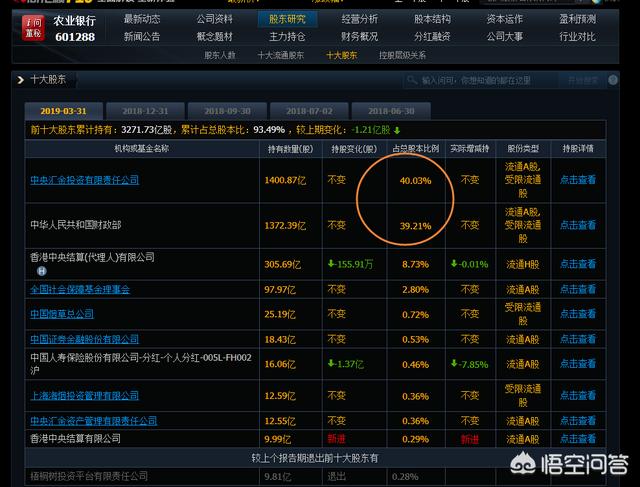
Task: Switch to the 2018-07-02 report tab
Action: (x=309, y=111)
